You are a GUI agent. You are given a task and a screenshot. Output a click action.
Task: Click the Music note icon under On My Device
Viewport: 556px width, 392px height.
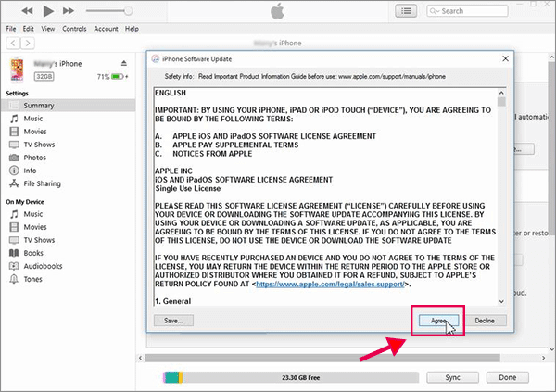coord(14,214)
